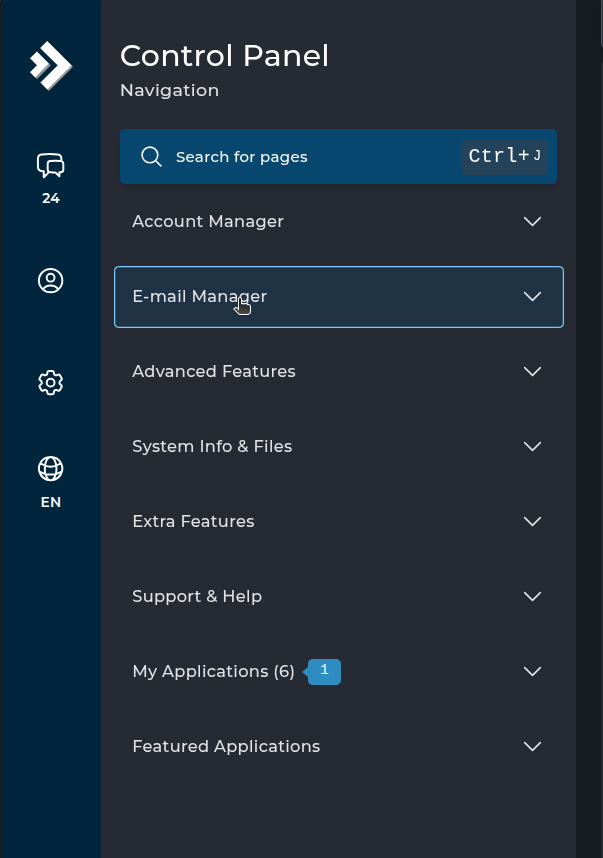
Task: Open the messages icon showing 24
Action: (x=50, y=165)
